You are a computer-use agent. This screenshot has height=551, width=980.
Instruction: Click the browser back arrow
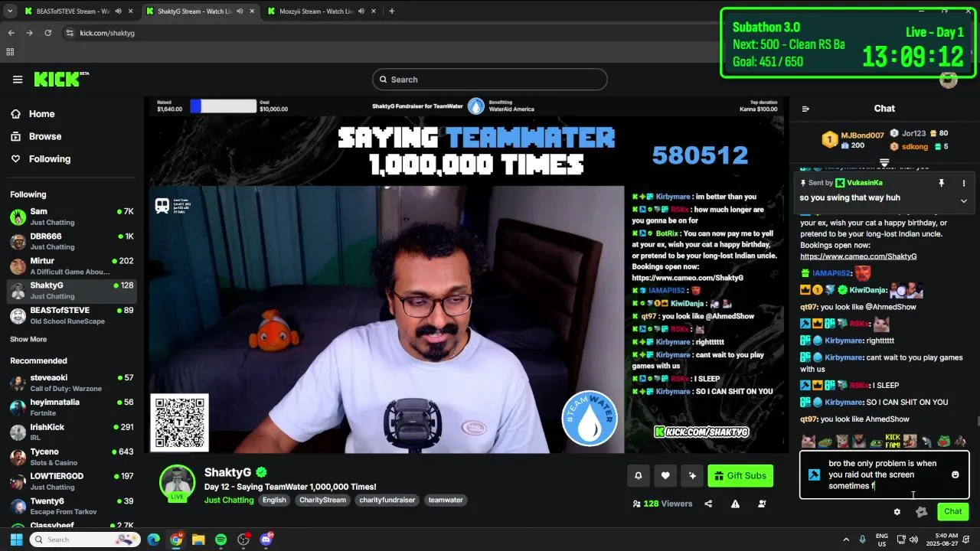(x=11, y=33)
